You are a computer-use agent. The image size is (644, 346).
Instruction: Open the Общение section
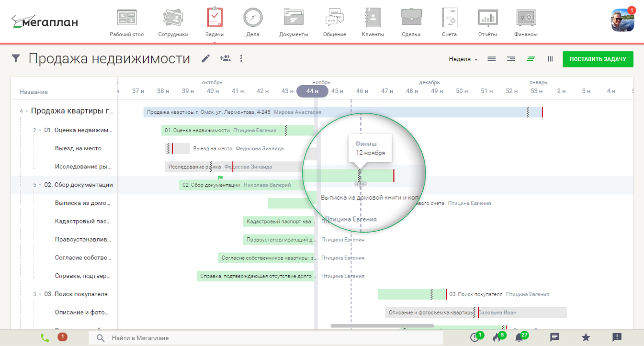334,23
